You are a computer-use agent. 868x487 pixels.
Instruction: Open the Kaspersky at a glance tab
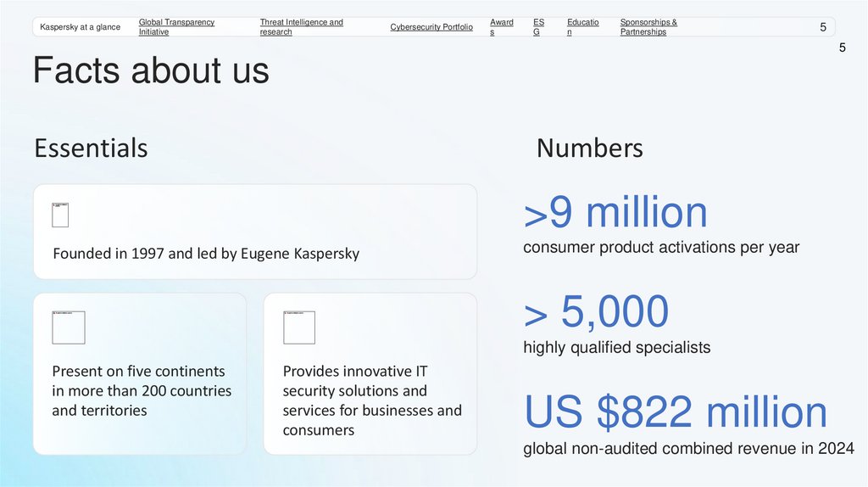coord(80,27)
